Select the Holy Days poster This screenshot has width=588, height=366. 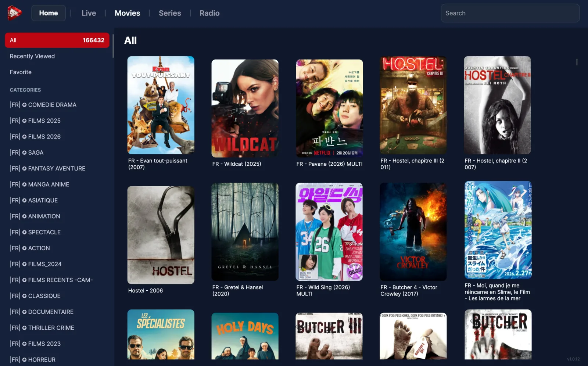(245, 336)
